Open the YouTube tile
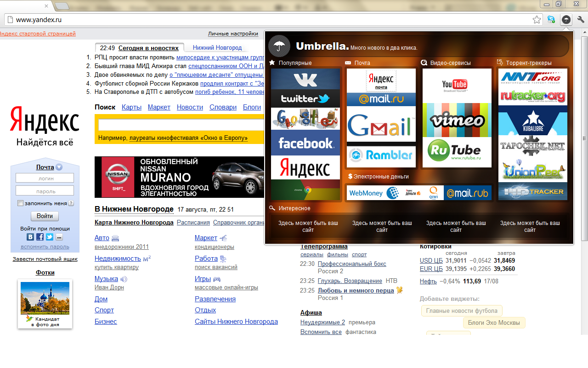588x368 pixels. 457,86
